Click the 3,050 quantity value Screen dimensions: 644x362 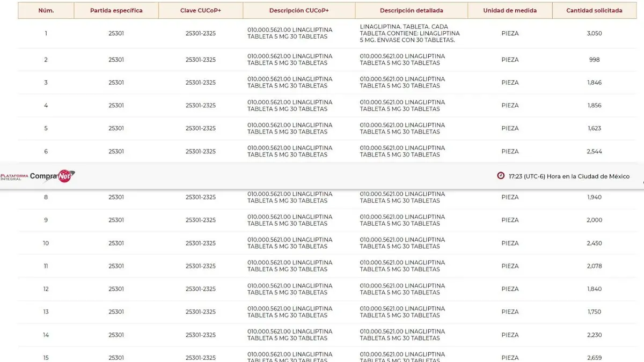[594, 33]
